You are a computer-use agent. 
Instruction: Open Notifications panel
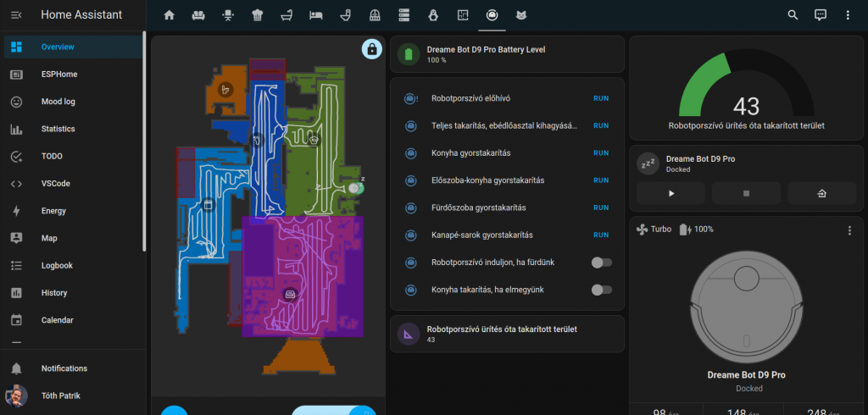pos(73,368)
